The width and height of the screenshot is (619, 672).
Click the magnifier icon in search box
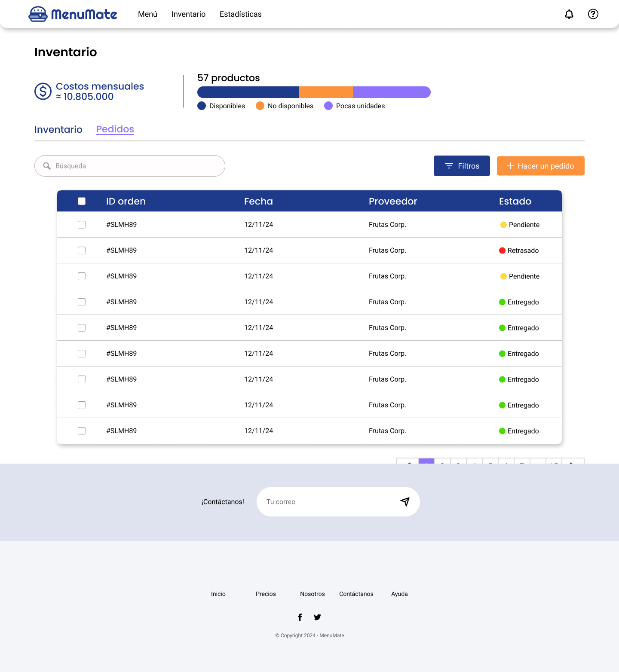[47, 166]
